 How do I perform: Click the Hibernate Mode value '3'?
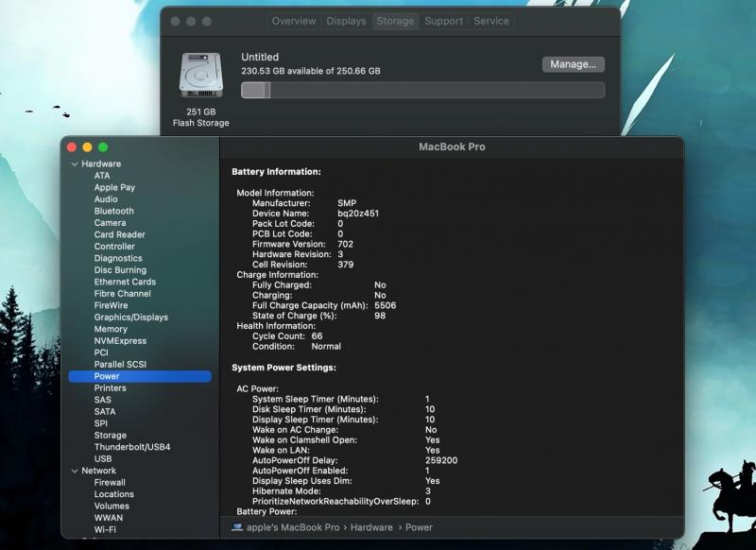pyautogui.click(x=428, y=491)
